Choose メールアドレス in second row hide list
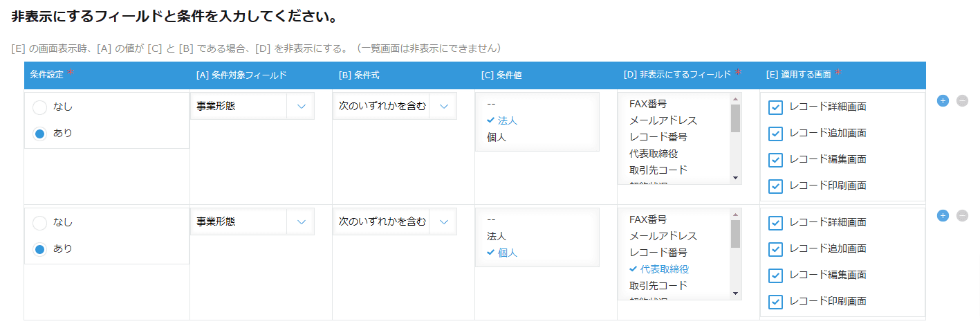The width and height of the screenshot is (980, 335). tap(663, 236)
